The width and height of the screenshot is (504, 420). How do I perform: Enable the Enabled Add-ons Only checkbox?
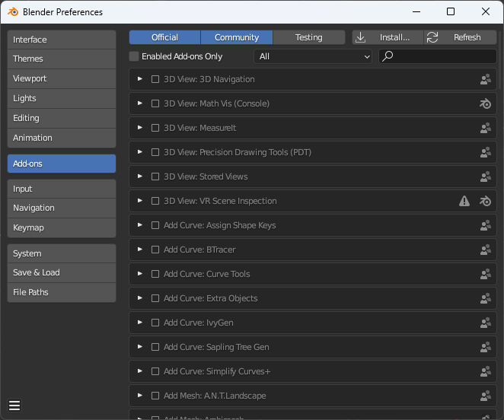pyautogui.click(x=135, y=56)
